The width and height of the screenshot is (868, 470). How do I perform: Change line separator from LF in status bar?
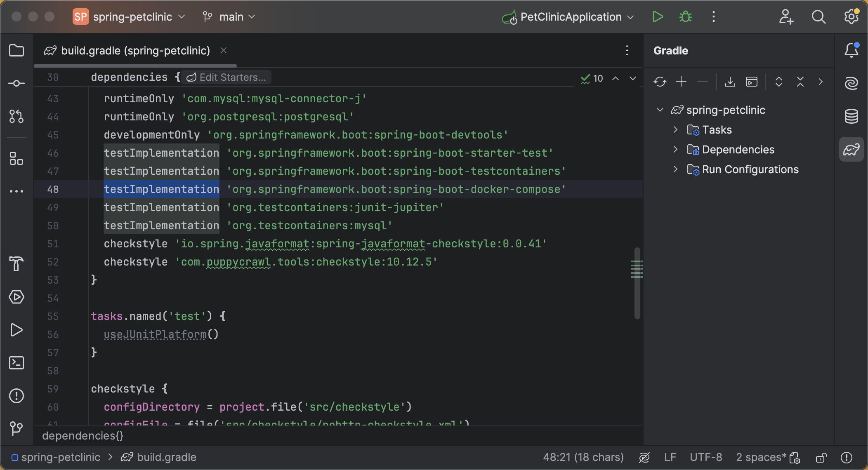point(670,457)
